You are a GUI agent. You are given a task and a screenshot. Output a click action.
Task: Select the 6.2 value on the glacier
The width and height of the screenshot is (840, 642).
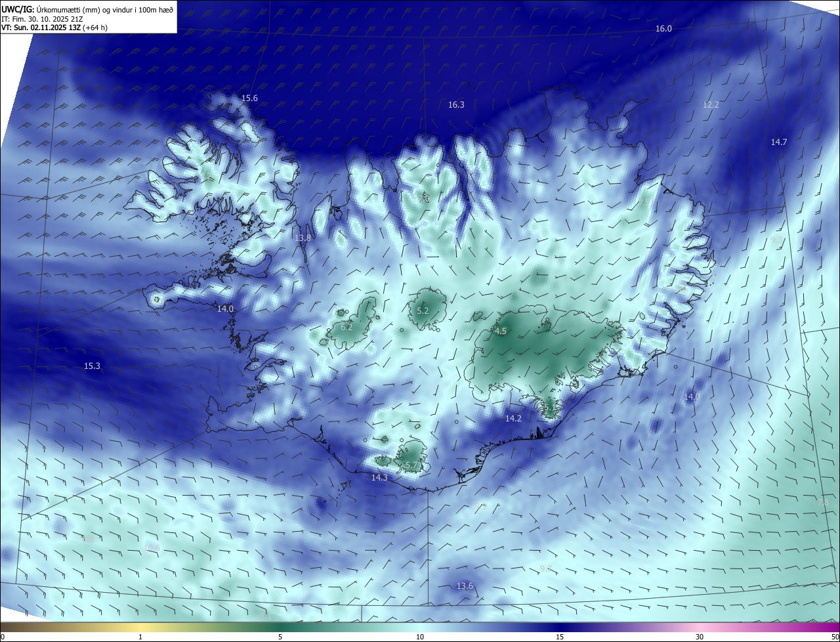pyautogui.click(x=346, y=326)
